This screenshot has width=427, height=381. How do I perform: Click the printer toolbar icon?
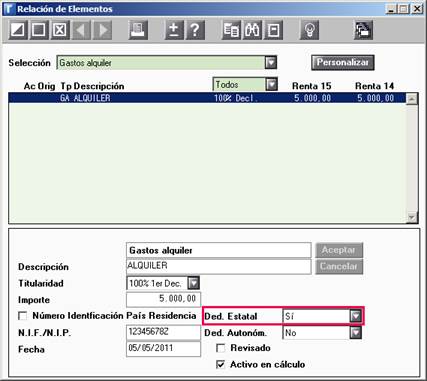coord(138,30)
